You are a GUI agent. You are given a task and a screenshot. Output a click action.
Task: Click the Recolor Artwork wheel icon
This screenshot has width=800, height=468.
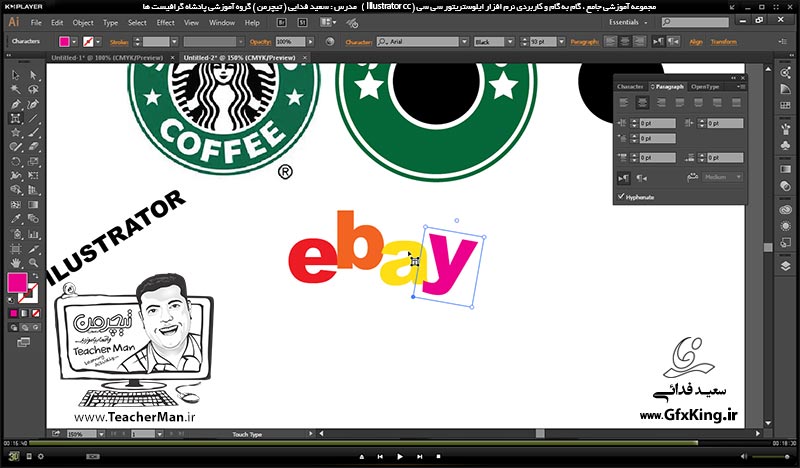coord(330,42)
